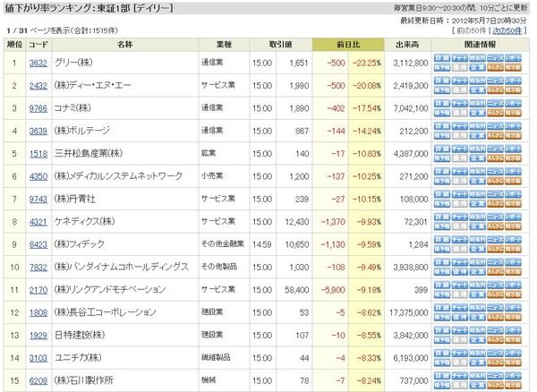Image resolution: width=537 pixels, height=392 pixels.
Task: Open 掲示板 button for コナミ(株)
Action: click(513, 113)
